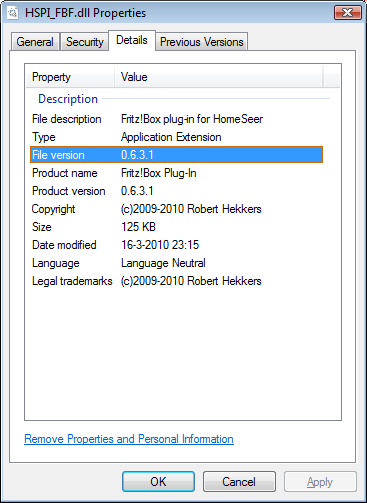367x503 pixels.
Task: Select the File description row
Action: coord(176,119)
